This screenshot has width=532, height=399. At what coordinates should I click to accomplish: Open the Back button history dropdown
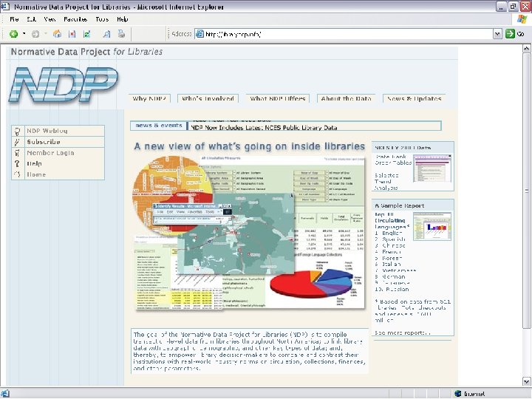click(24, 33)
